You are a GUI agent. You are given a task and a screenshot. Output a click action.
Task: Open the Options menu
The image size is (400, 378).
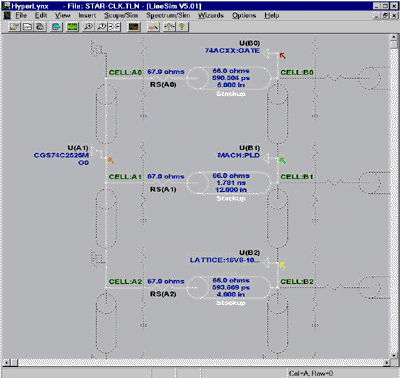(x=244, y=15)
